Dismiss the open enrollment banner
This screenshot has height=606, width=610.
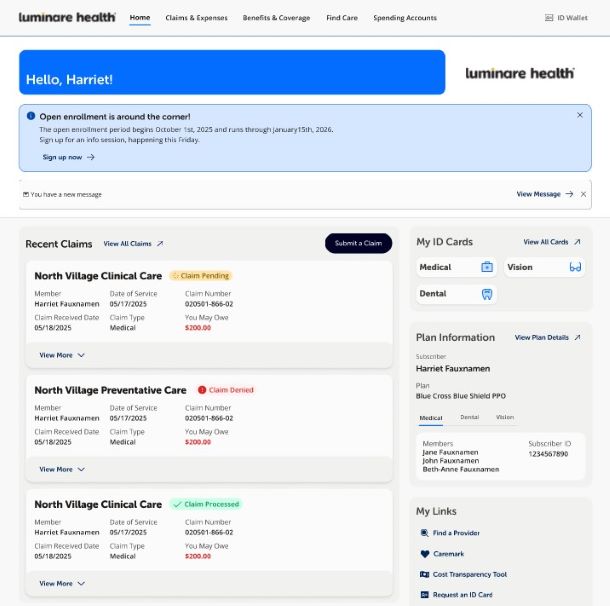[x=580, y=115]
